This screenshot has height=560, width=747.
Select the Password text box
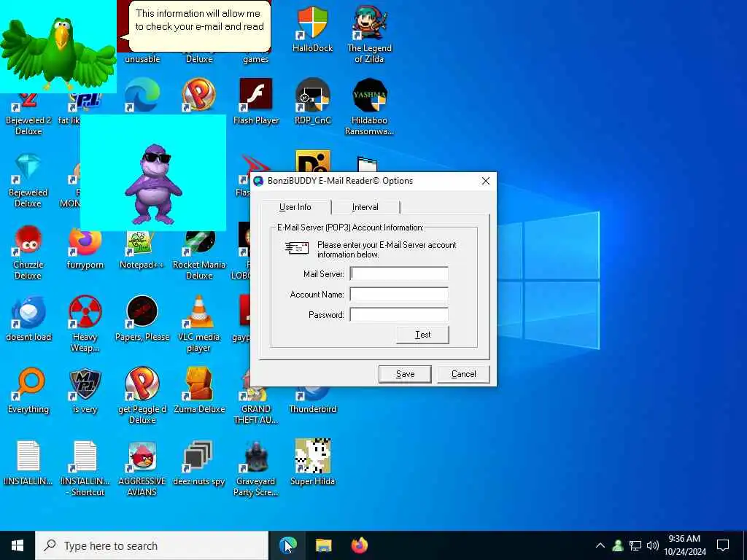(399, 315)
